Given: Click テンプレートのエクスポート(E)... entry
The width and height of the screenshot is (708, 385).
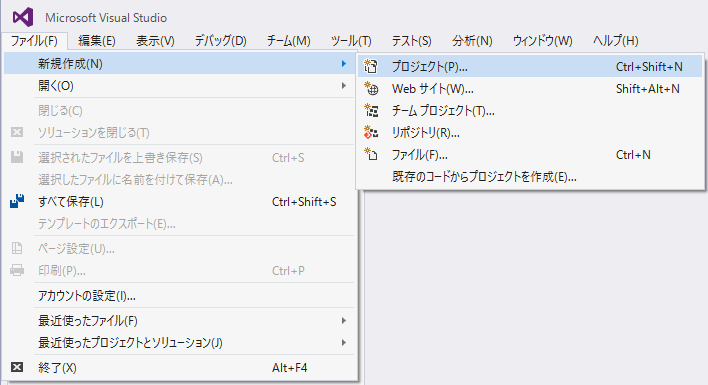Looking at the screenshot, I should tap(179, 223).
